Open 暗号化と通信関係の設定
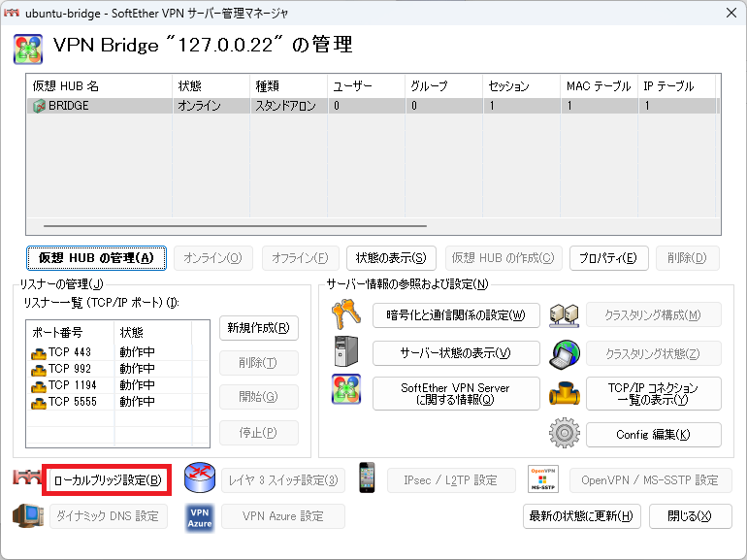Screen dimensions: 747x560 pos(455,315)
